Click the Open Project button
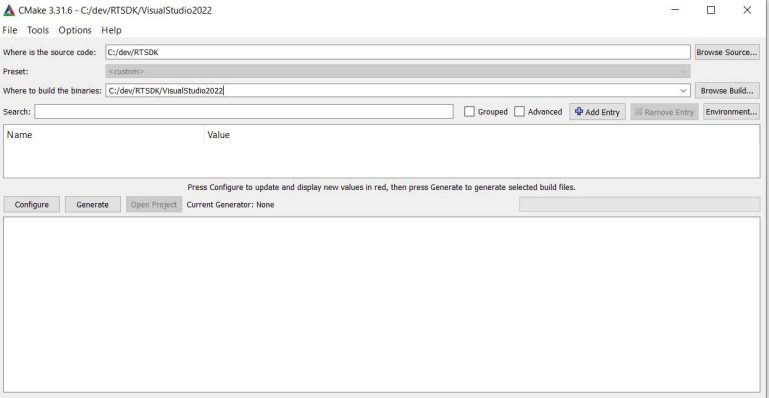This screenshot has width=769, height=398. (x=154, y=204)
